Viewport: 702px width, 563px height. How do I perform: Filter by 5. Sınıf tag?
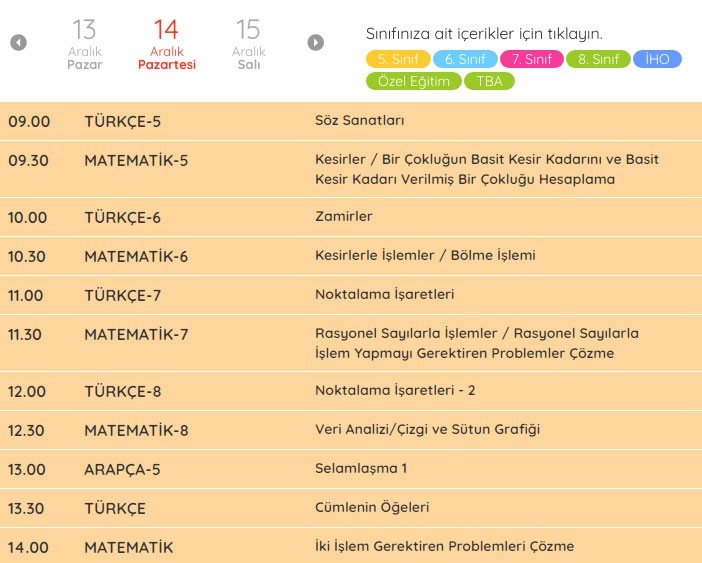tap(398, 59)
